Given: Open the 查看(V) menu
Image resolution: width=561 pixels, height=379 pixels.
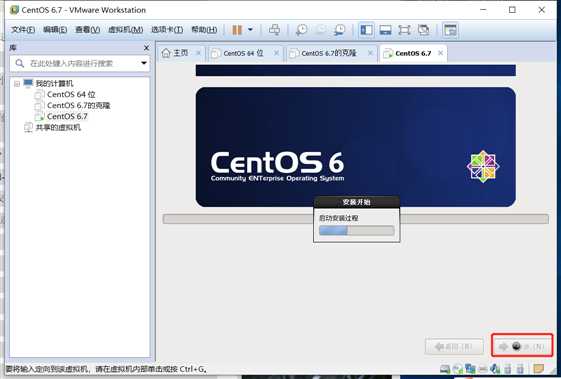Looking at the screenshot, I should tap(87, 30).
